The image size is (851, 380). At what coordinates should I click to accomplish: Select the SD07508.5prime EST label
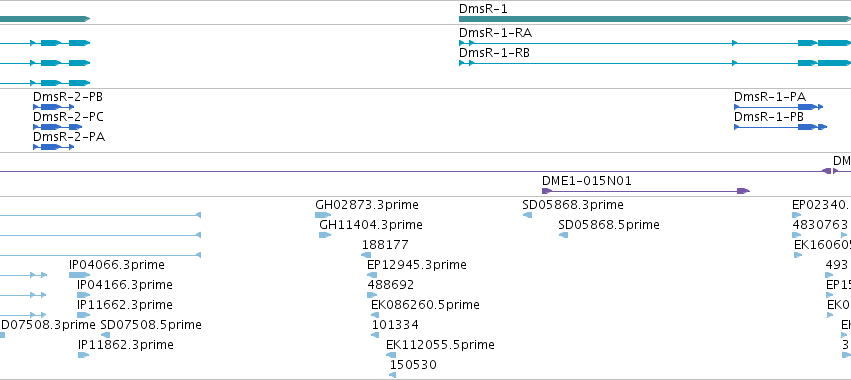coord(151,325)
